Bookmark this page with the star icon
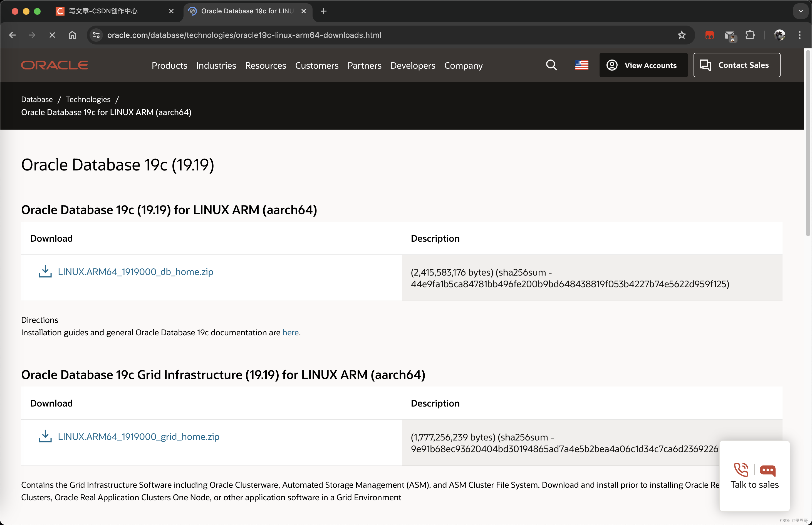Image resolution: width=812 pixels, height=525 pixels. pos(682,35)
